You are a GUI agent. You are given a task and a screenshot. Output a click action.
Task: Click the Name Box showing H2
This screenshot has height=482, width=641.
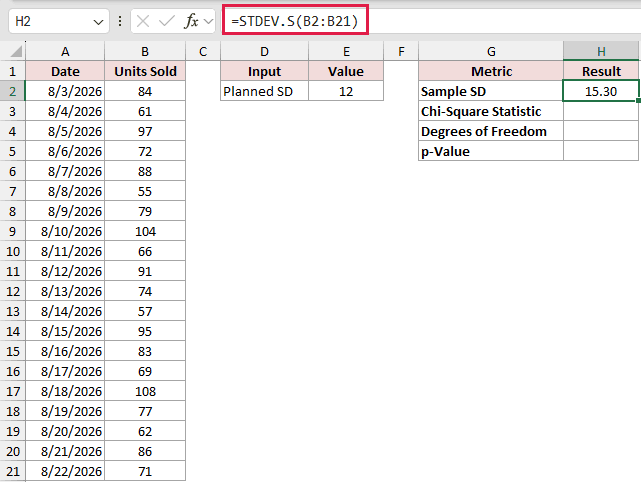click(59, 21)
